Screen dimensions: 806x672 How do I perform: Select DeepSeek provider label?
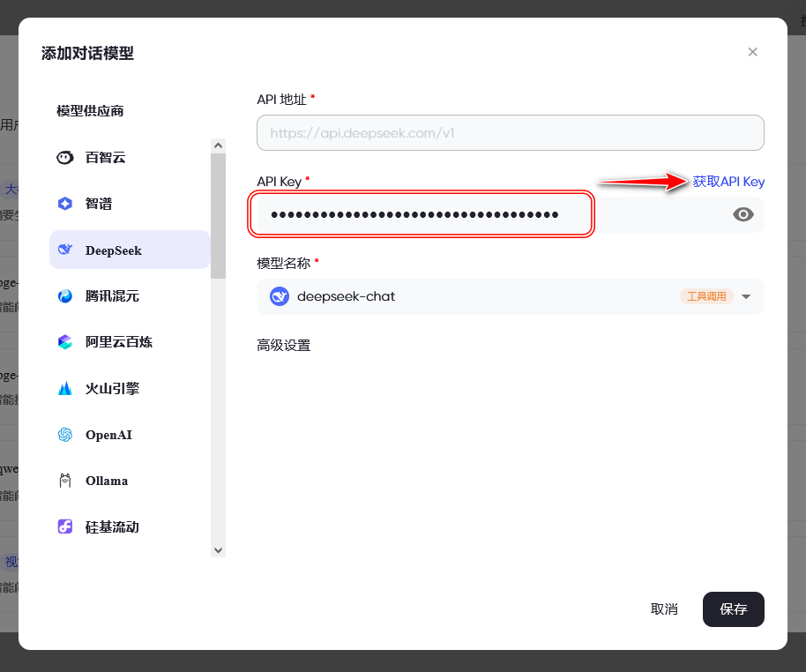pyautogui.click(x=114, y=250)
